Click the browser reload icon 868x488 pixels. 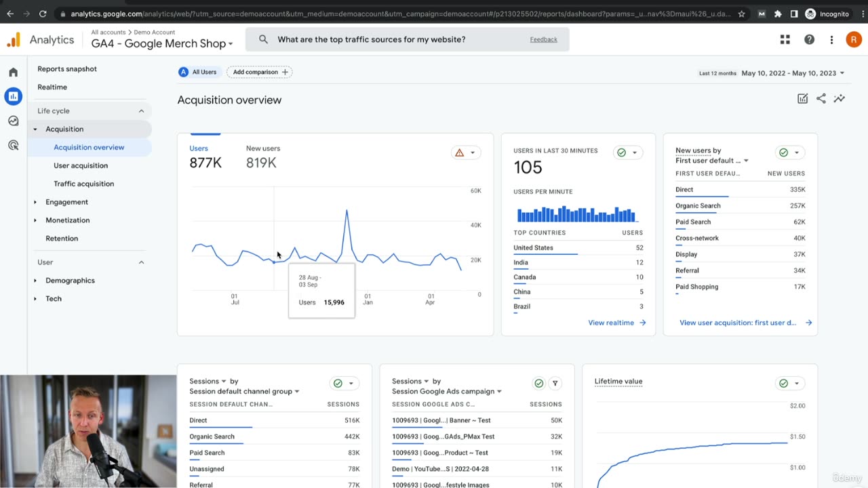click(43, 14)
